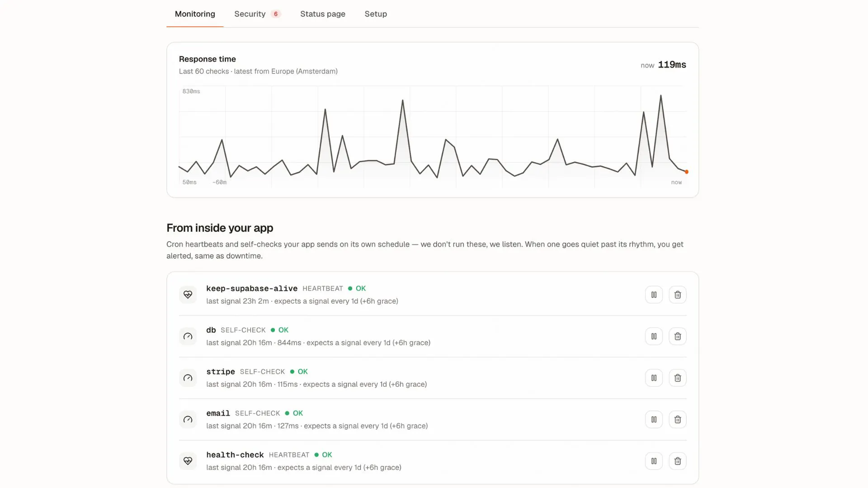This screenshot has height=488, width=868.
Task: Pause the health-check heartbeat
Action: (x=654, y=461)
